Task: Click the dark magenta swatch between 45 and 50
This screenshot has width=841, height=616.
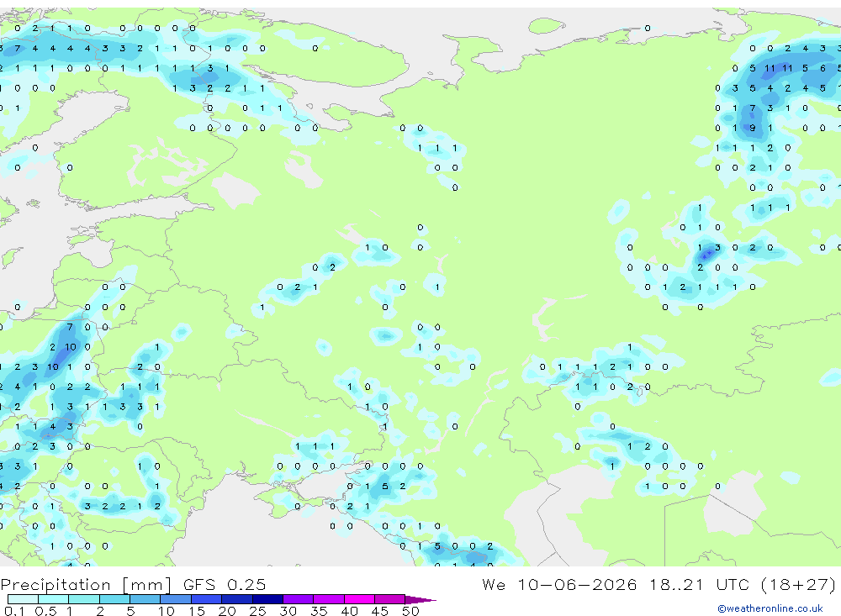Action: (x=390, y=599)
